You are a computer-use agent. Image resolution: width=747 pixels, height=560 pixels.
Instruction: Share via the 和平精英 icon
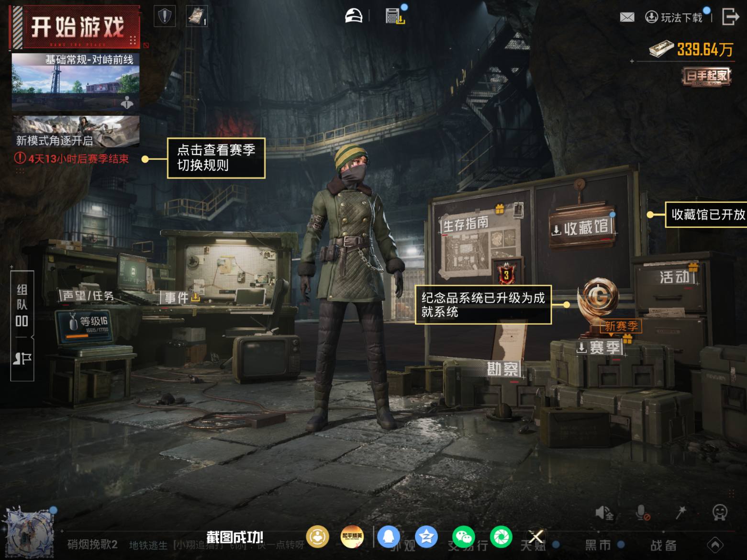coord(352,537)
